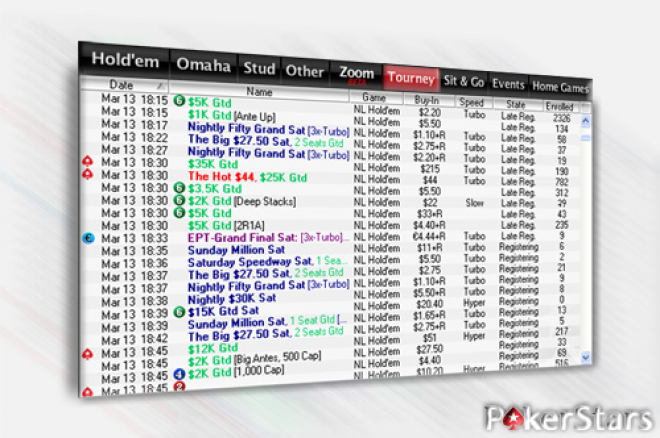
Task: Select the $3.5K Gtd tournament name
Action: [215, 188]
